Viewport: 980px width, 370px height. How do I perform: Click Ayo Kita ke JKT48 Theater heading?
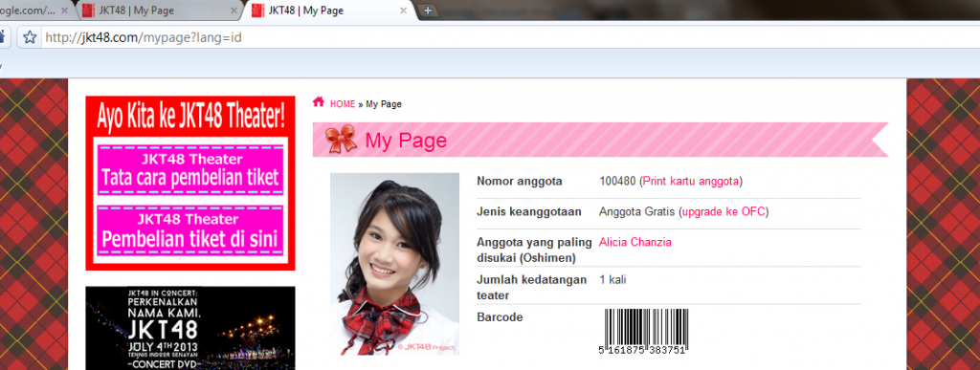click(190, 117)
